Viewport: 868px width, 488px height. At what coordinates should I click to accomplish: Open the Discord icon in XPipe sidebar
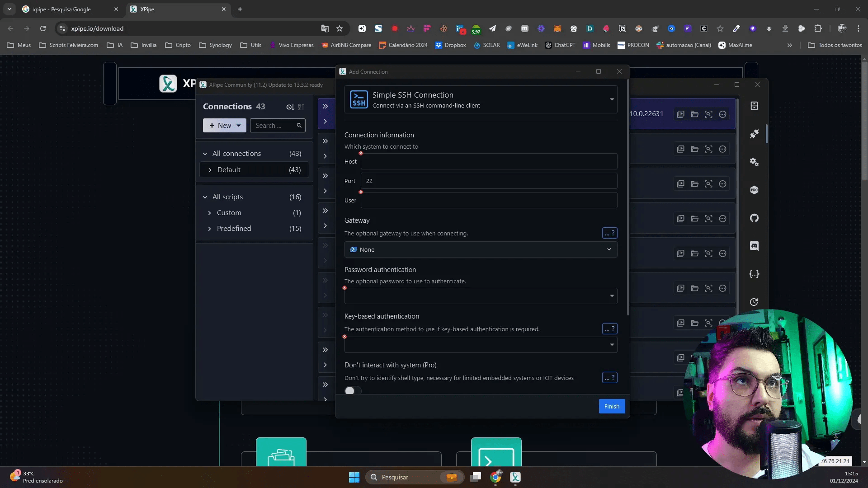(754, 246)
